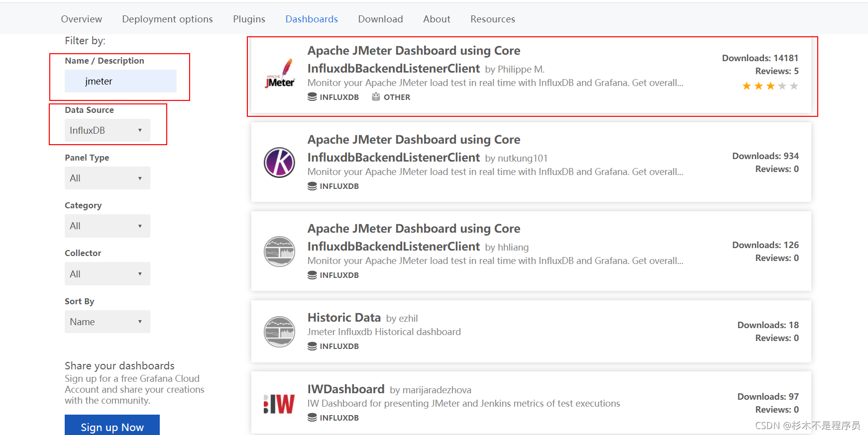The image size is (868, 435).
Task: Click InfluxDB database icon on IWDashboard card
Action: 312,418
